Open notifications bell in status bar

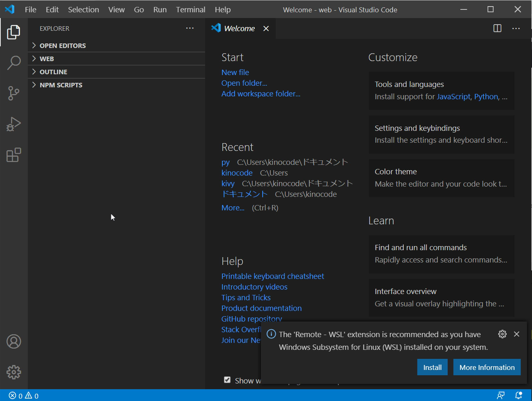tap(518, 395)
